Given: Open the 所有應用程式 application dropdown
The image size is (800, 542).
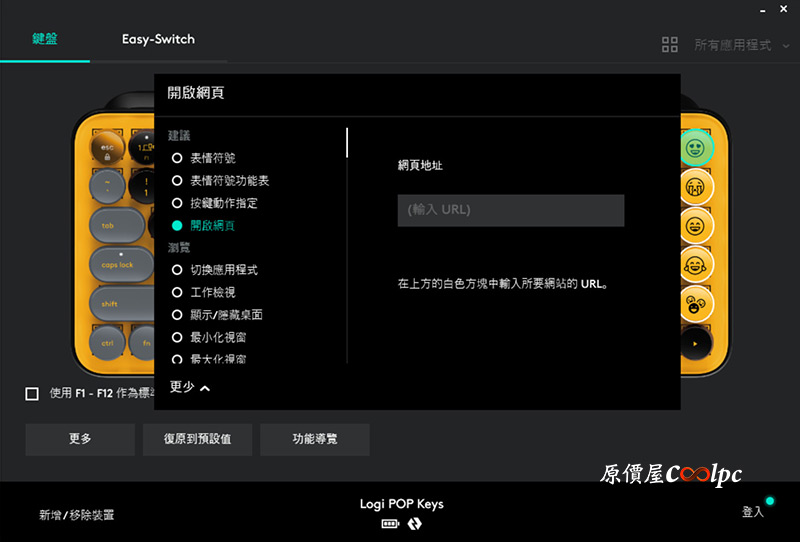Looking at the screenshot, I should point(740,45).
